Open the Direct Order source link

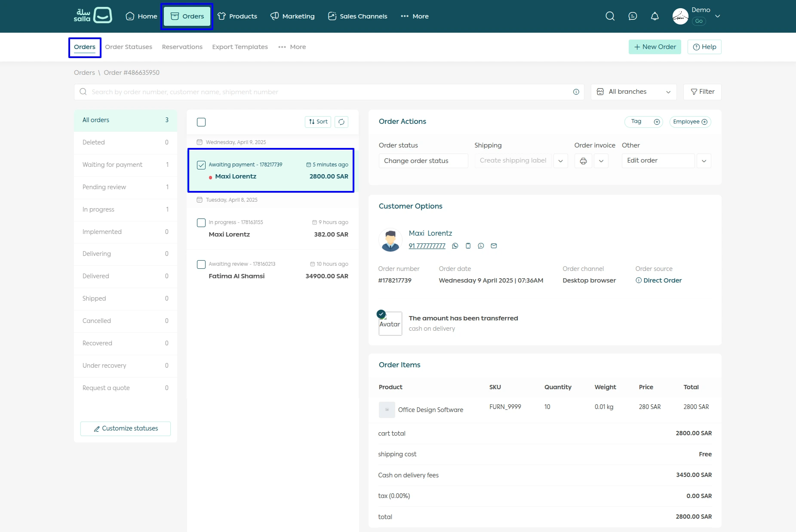pos(662,280)
